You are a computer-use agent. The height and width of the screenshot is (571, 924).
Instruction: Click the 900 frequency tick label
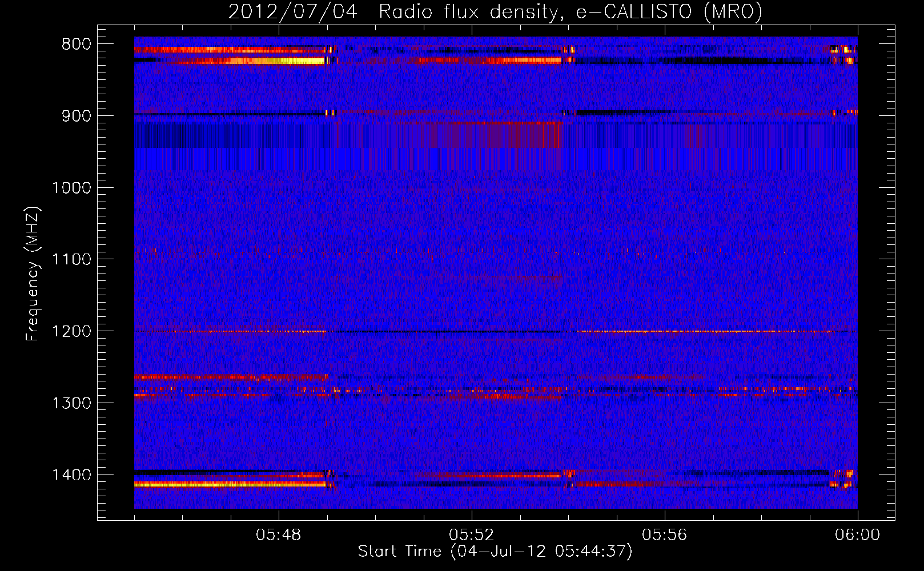(77, 116)
